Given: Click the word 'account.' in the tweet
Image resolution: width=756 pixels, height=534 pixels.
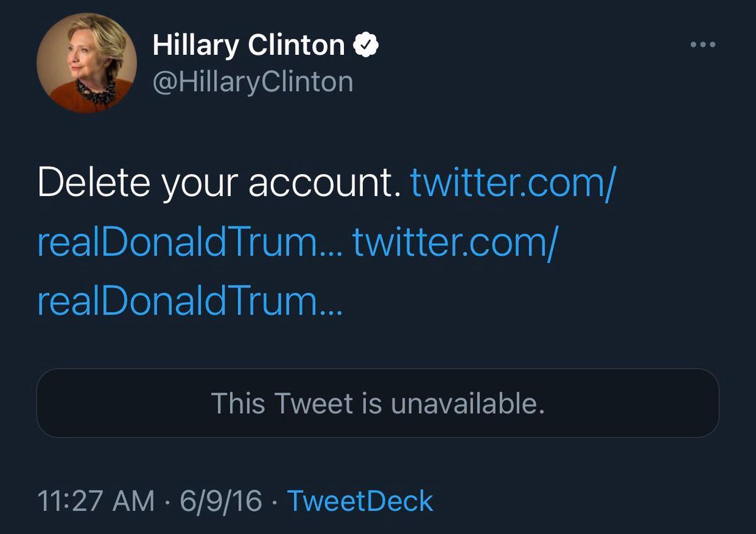Looking at the screenshot, I should (x=324, y=183).
